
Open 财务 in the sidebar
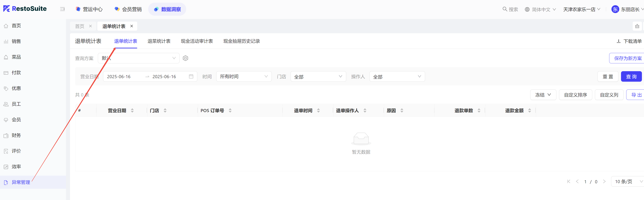coord(16,135)
